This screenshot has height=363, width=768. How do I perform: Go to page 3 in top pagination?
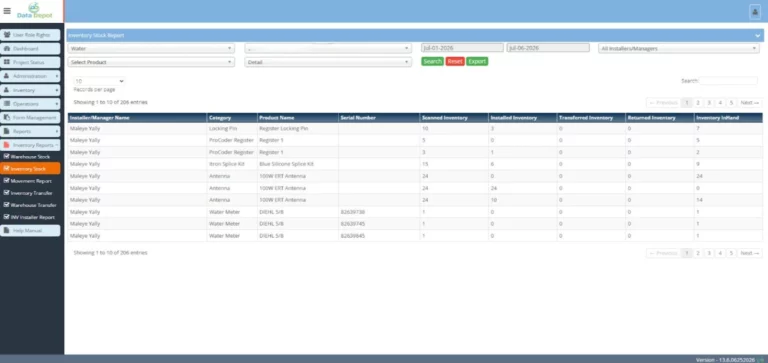(x=709, y=102)
